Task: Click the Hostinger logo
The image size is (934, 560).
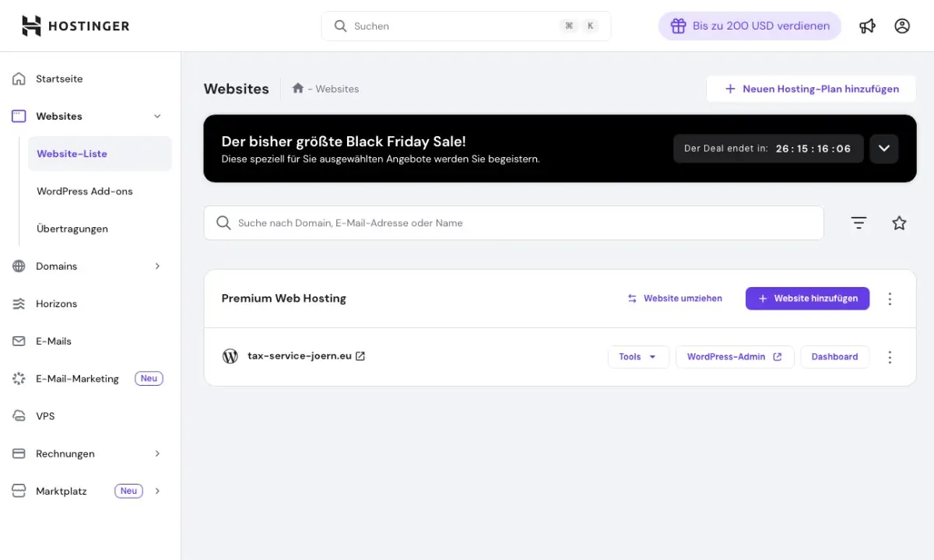Action: [x=75, y=26]
